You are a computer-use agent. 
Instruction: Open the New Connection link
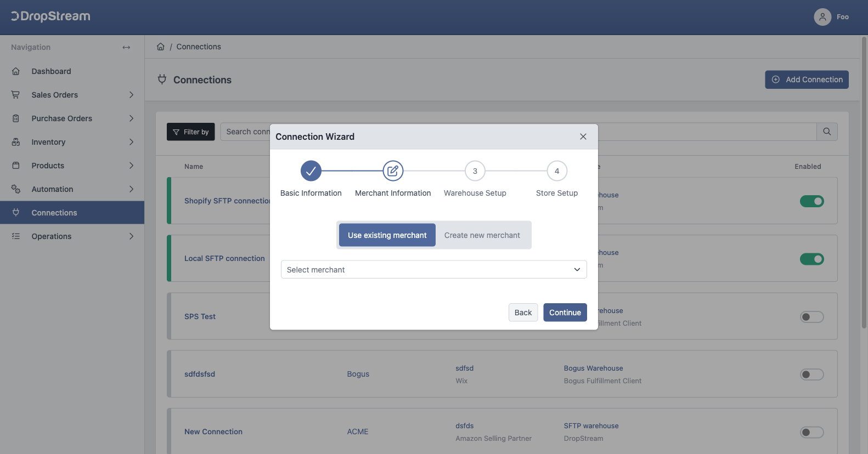tap(213, 432)
